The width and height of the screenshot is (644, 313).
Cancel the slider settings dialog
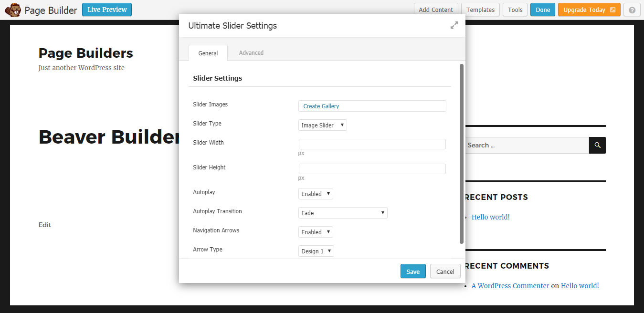(x=445, y=271)
